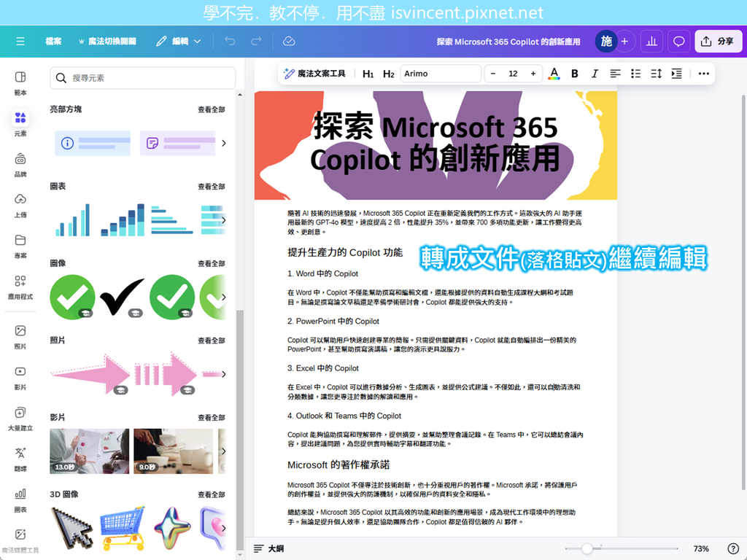The image size is (747, 560).
Task: Apply H1 heading style
Action: tap(368, 74)
